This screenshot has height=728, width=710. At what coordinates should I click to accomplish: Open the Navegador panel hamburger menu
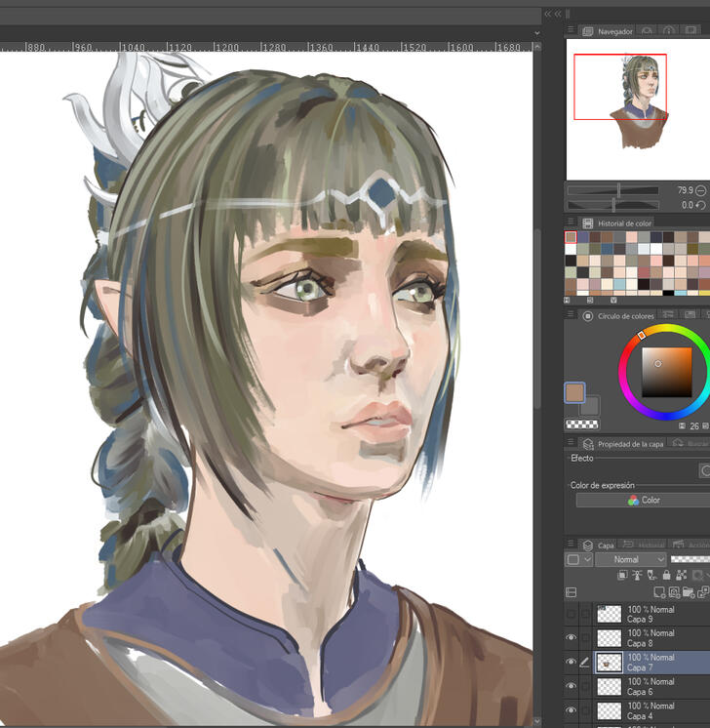tap(572, 31)
